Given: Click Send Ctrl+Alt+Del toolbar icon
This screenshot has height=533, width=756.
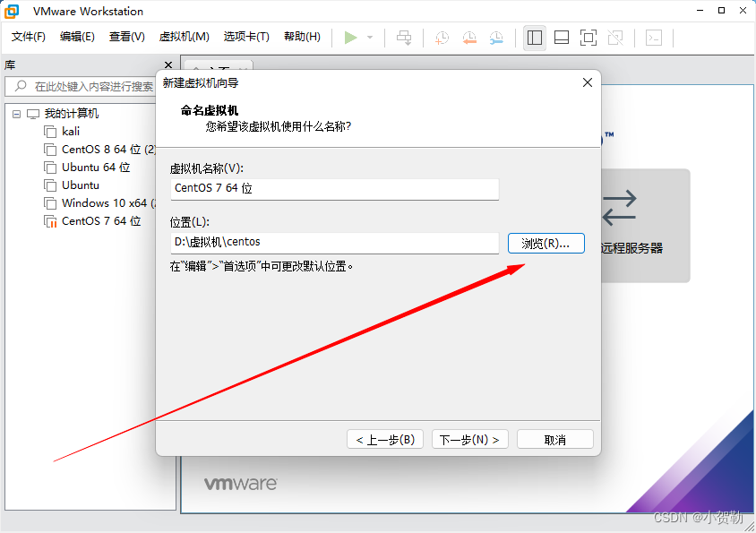Looking at the screenshot, I should click(404, 38).
